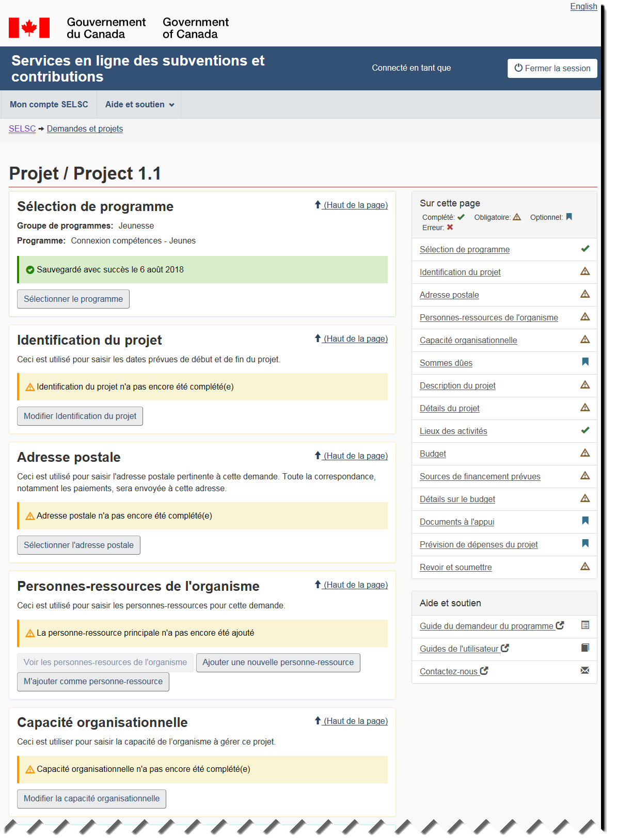Open the Demandes et projets breadcrumb link
Image resolution: width=617 pixels, height=840 pixels.
pos(85,129)
